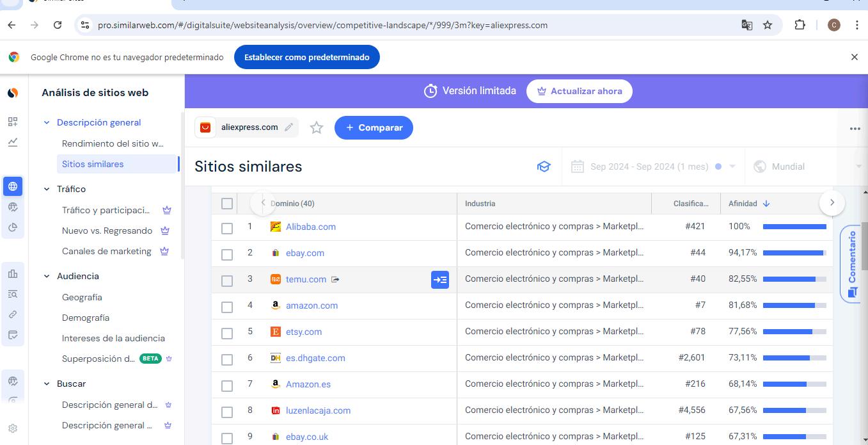This screenshot has width=868, height=445.
Task: Open the pie chart icon in left rail
Action: pyautogui.click(x=13, y=227)
